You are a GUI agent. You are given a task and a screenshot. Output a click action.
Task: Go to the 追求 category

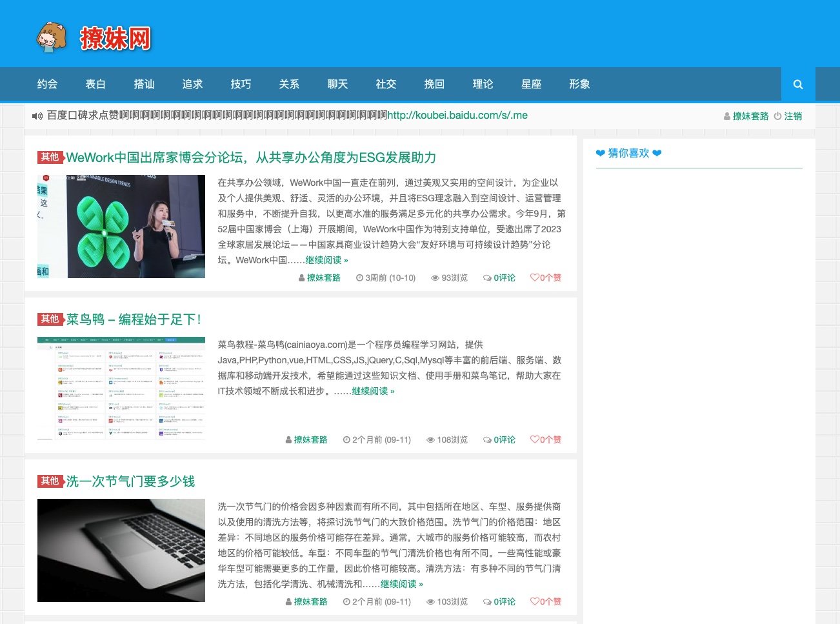[192, 84]
